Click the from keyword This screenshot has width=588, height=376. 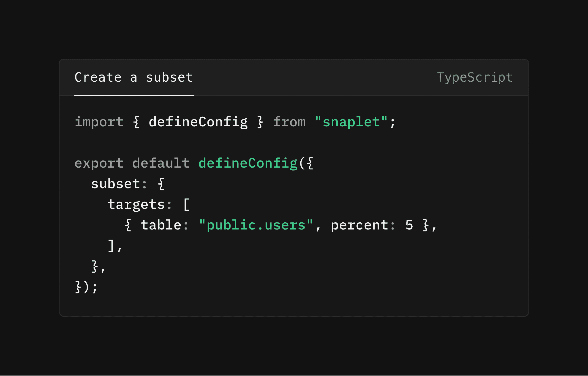(x=289, y=122)
